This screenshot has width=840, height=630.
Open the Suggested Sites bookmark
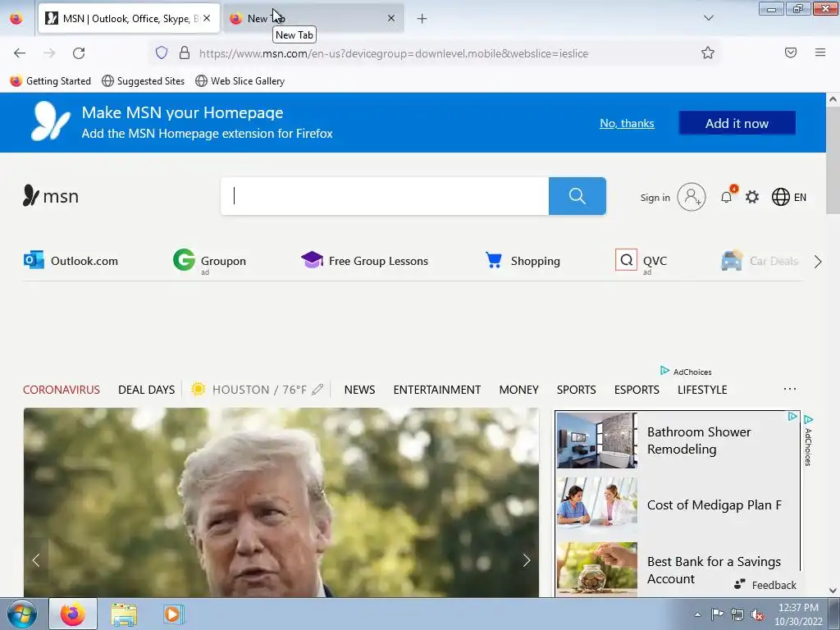pyautogui.click(x=143, y=81)
